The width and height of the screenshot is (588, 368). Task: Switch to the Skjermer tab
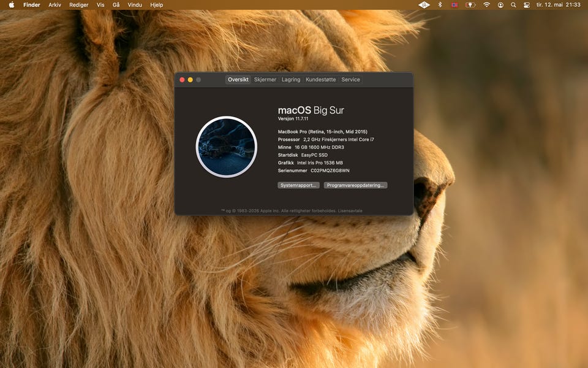point(265,80)
